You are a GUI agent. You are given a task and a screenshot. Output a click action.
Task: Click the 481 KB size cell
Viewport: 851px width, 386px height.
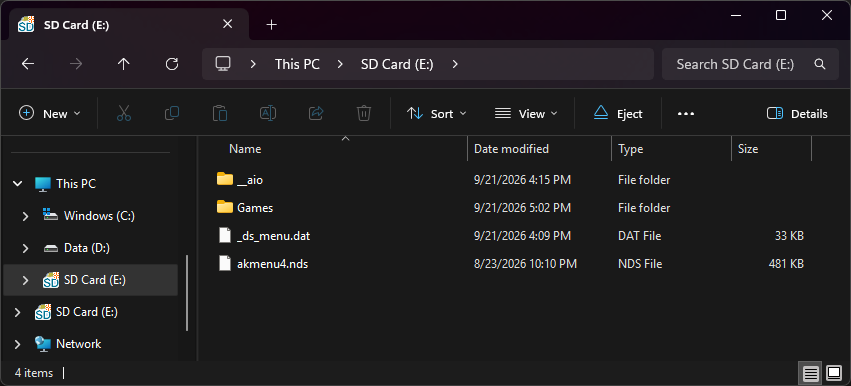(786, 264)
